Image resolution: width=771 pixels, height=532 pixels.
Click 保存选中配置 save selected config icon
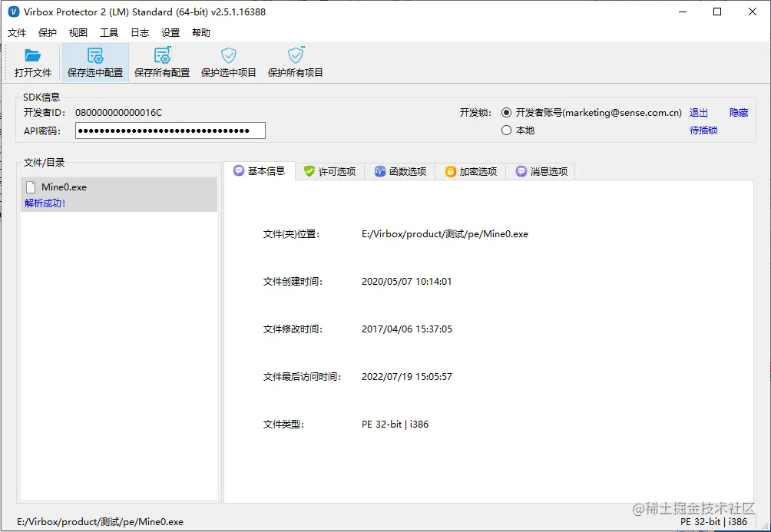(x=95, y=55)
